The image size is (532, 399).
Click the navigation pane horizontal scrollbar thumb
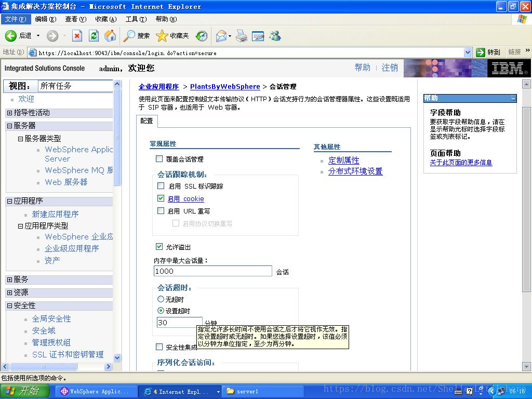[x=44, y=366]
